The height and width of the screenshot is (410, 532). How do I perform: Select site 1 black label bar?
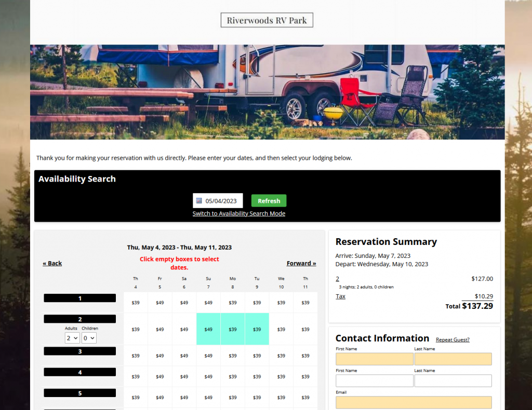click(79, 298)
